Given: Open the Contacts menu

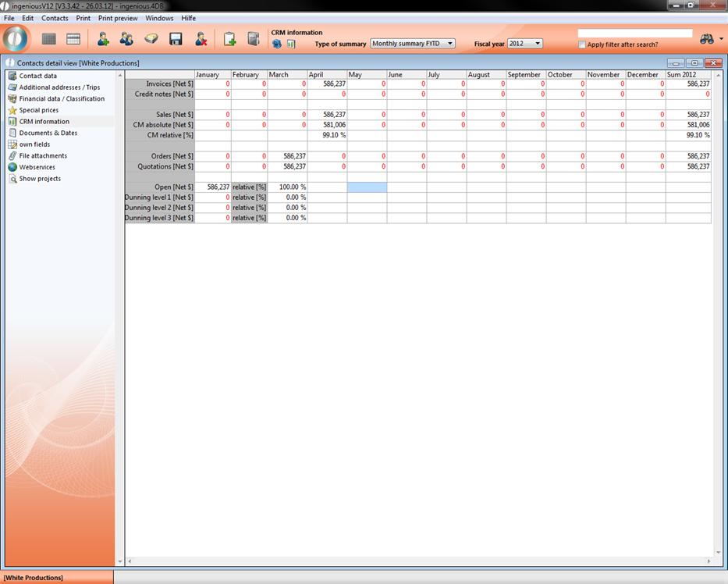Looking at the screenshot, I should tap(55, 18).
